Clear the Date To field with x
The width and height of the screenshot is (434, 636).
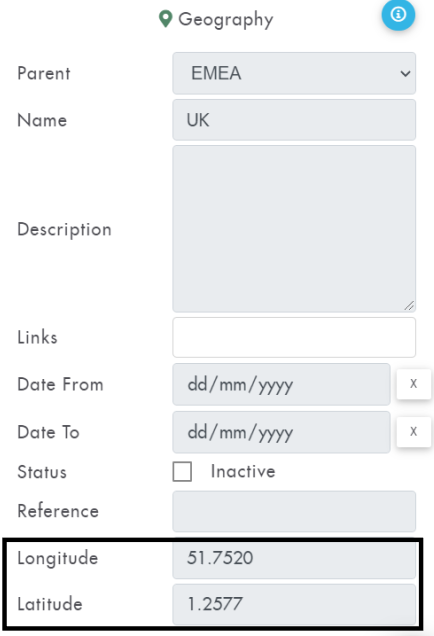[x=413, y=432]
